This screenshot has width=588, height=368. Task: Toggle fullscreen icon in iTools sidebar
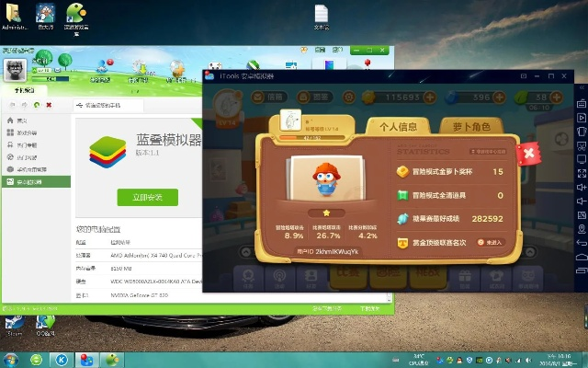[582, 173]
